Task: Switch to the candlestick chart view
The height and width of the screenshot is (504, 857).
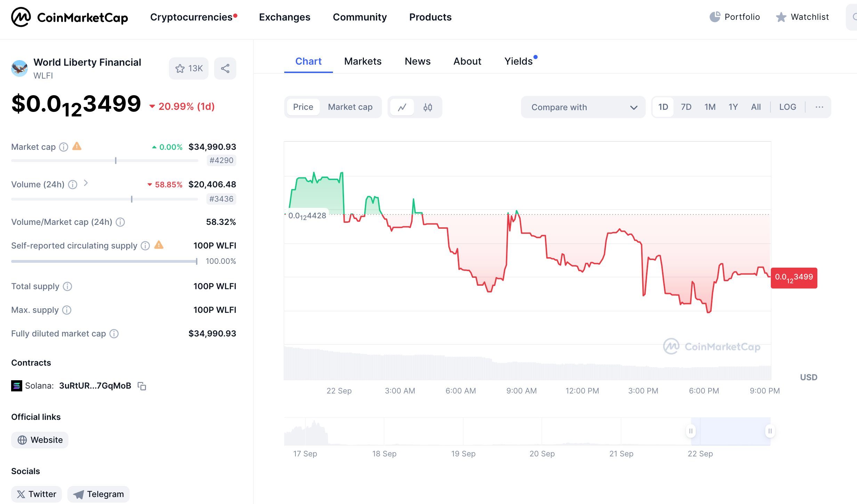Action: [x=428, y=107]
